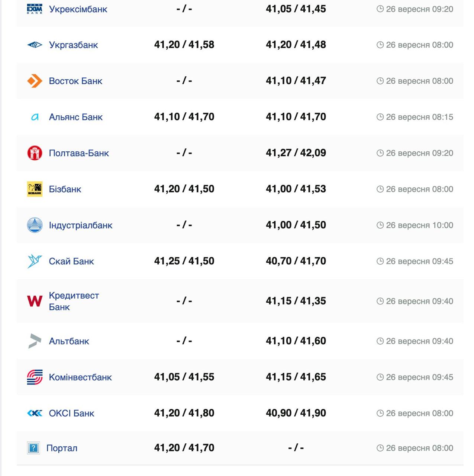Click the orange Восток Банк logo
This screenshot has height=476, width=474.
(x=35, y=81)
